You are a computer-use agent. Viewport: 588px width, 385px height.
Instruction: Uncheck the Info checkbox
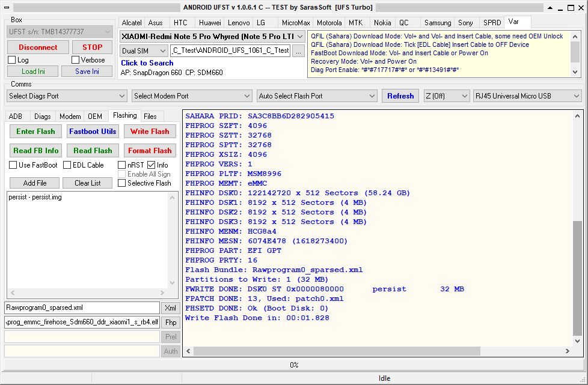[151, 165]
